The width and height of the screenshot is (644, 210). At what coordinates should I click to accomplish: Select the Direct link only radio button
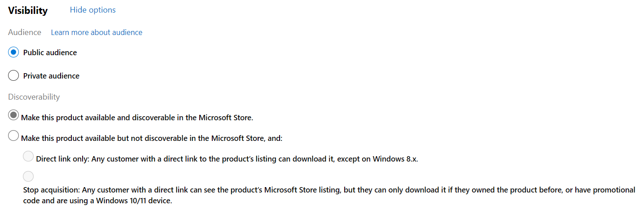[x=28, y=156]
